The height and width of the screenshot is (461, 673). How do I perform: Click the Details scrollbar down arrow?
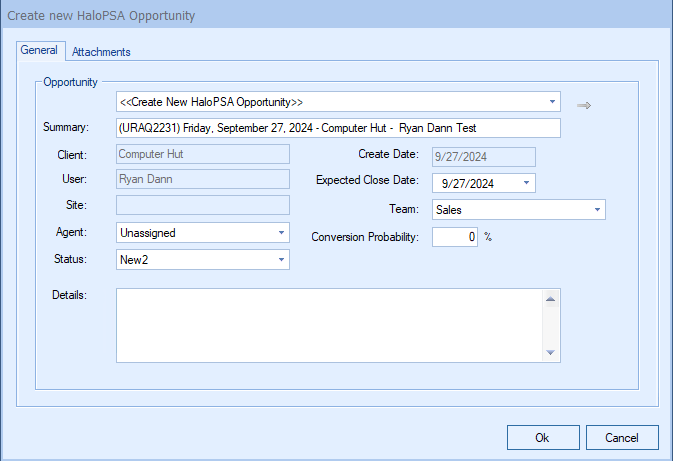[x=551, y=352]
